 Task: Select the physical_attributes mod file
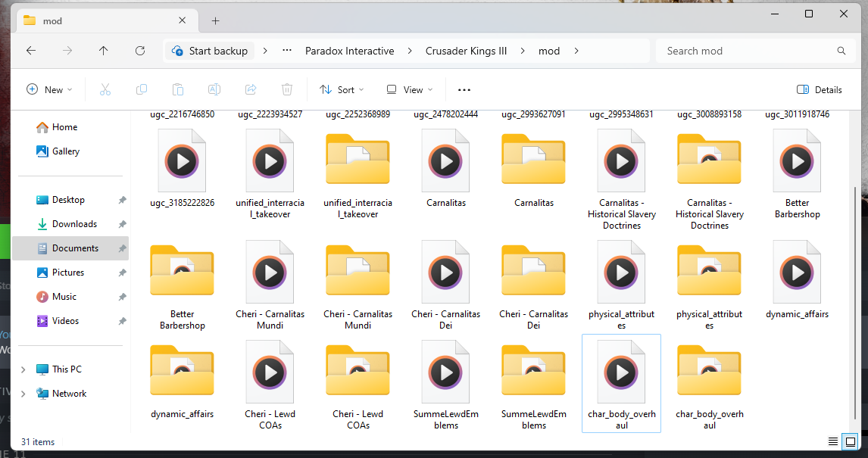click(x=622, y=285)
